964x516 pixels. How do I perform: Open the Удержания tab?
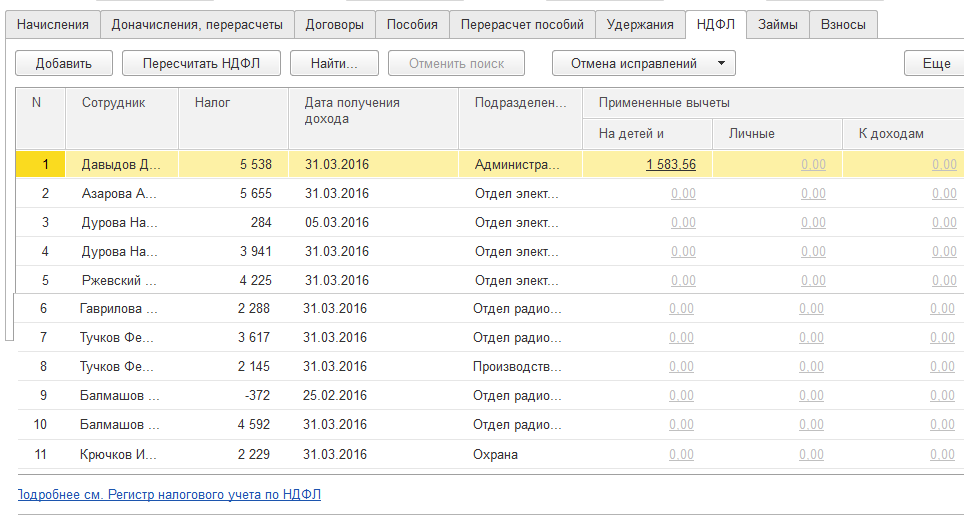click(x=640, y=25)
